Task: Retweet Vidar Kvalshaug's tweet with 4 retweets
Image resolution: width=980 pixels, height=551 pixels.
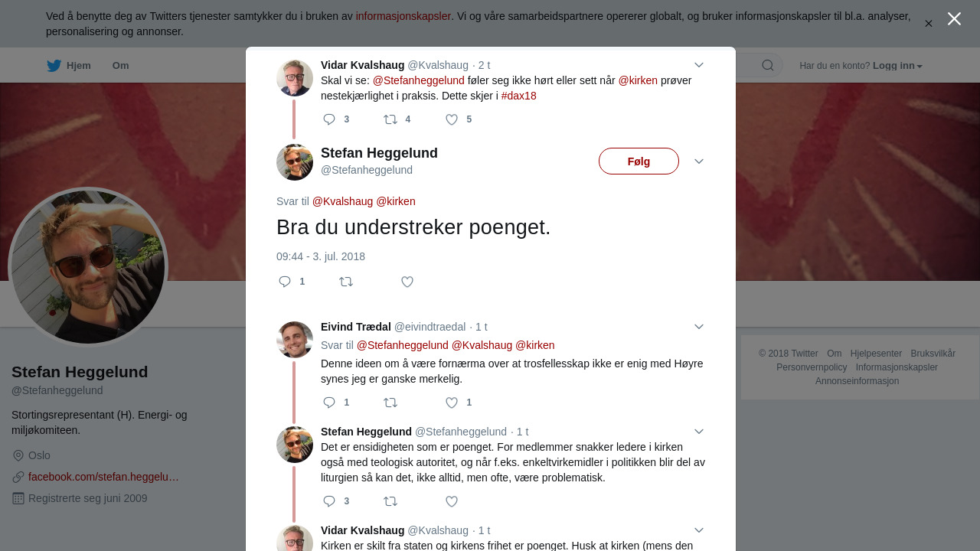Action: (390, 119)
